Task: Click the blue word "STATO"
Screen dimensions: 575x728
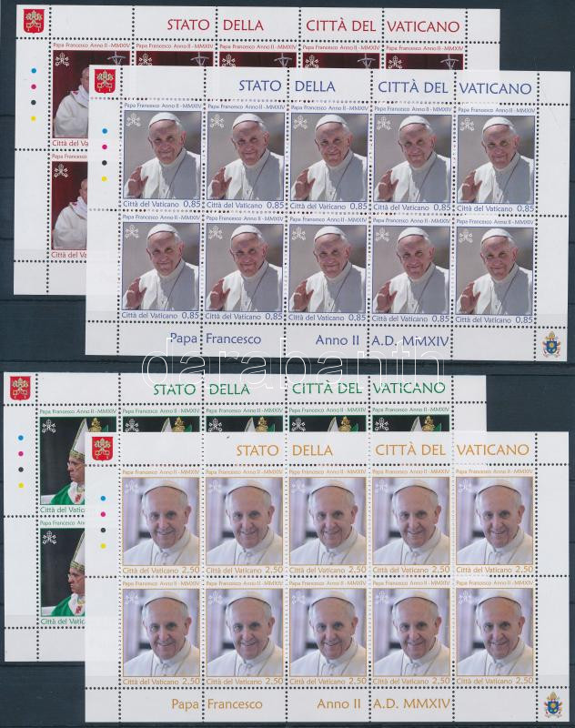Action: tap(260, 86)
